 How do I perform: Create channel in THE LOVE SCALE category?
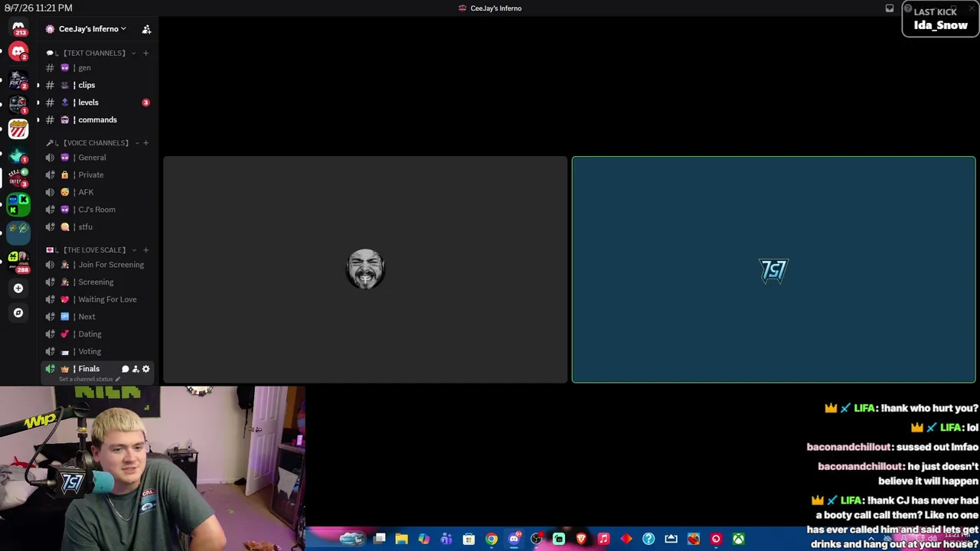(145, 249)
